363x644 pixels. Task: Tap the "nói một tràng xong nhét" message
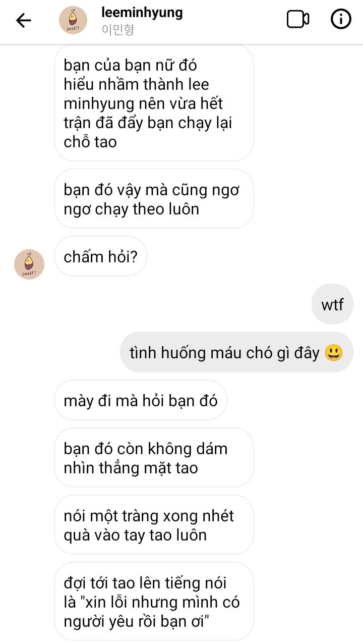154,525
